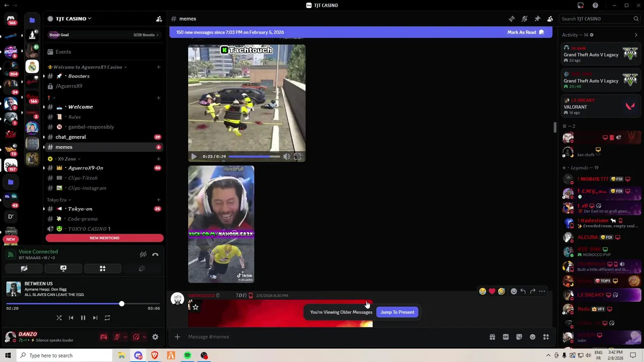The image size is (644, 362).
Task: Open soundboard button in voice panel
Action: pos(142,268)
